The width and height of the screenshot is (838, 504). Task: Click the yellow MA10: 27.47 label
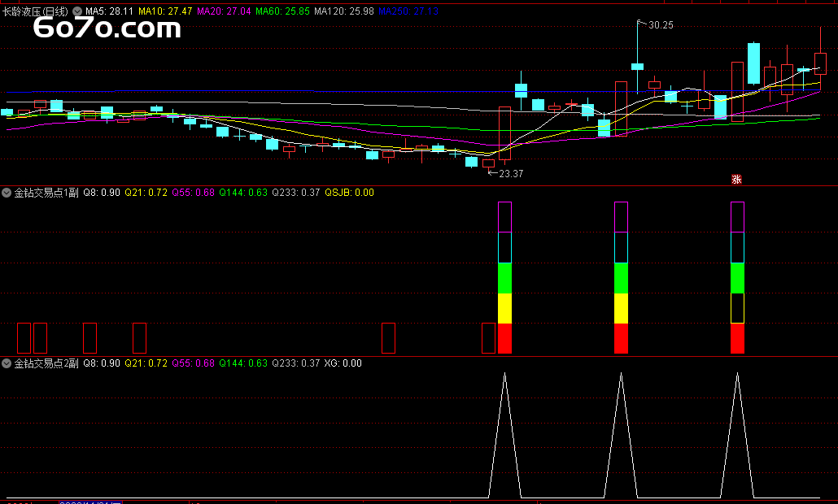[x=165, y=11]
